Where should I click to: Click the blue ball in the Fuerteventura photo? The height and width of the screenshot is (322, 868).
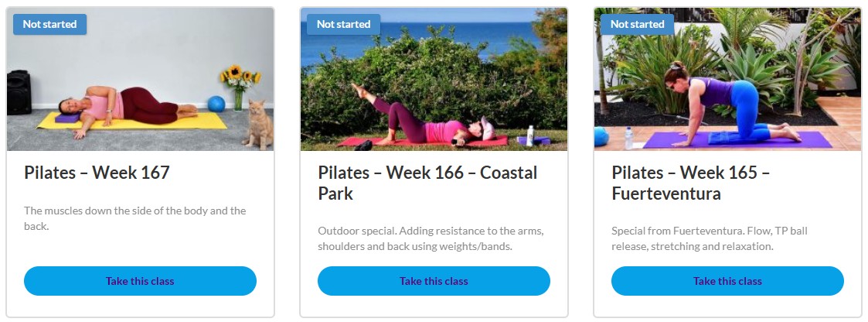pyautogui.click(x=603, y=138)
